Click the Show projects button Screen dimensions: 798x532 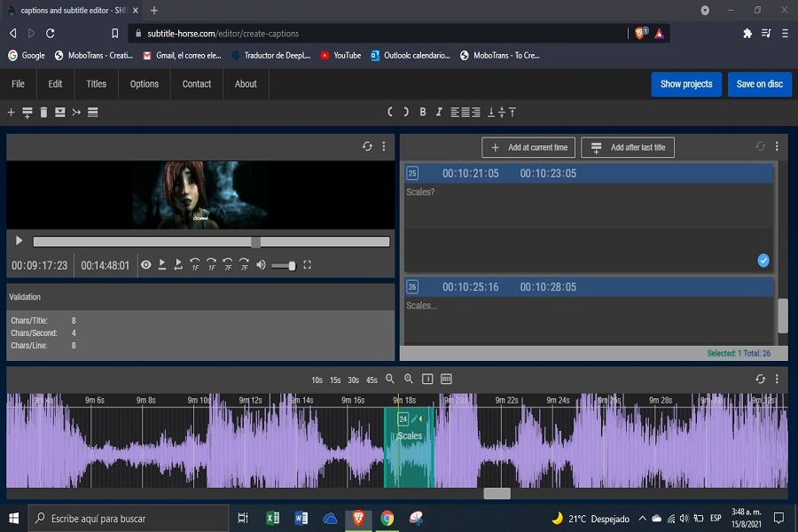pos(686,84)
